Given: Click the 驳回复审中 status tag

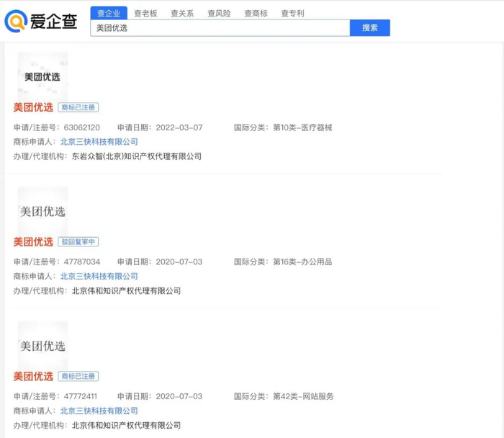Looking at the screenshot, I should point(78,242).
